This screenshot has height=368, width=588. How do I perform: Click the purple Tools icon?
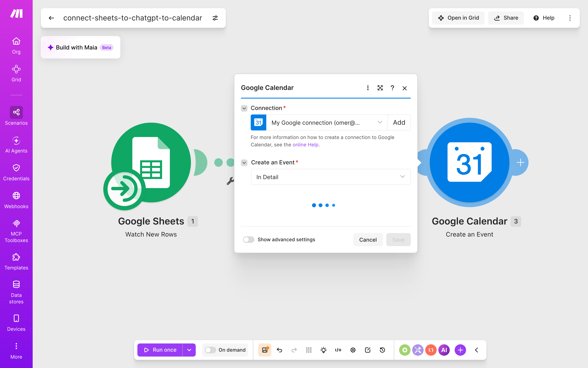[x=418, y=350]
